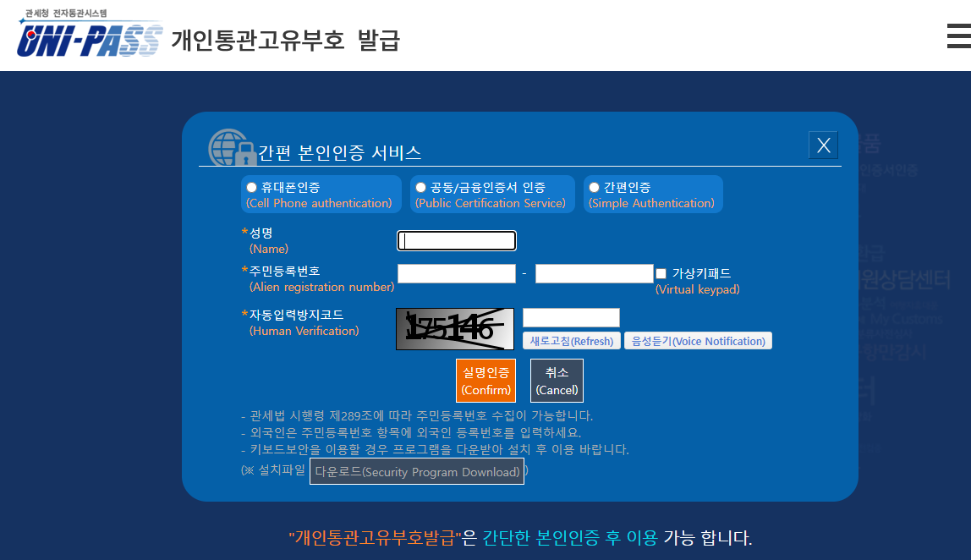Click 다운로드(Security Program Download)
The height and width of the screenshot is (560, 971).
coord(417,471)
